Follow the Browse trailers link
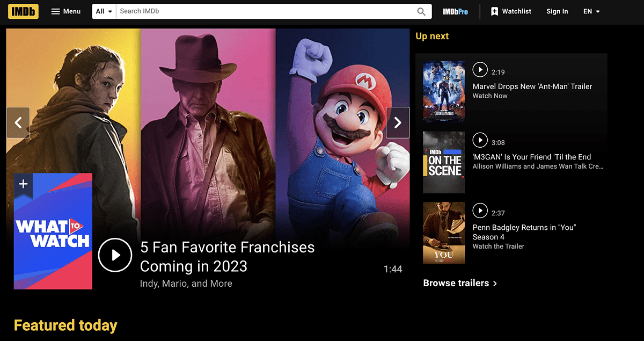This screenshot has width=644, height=341. coord(460,283)
